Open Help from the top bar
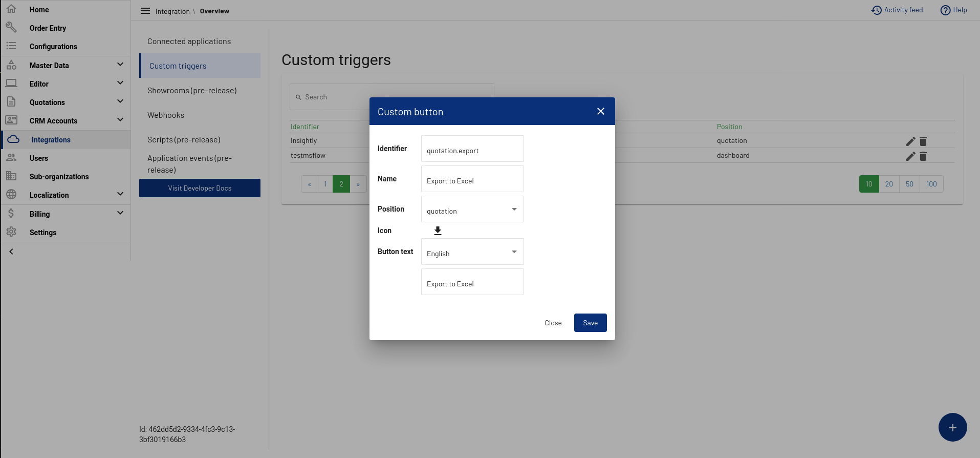The width and height of the screenshot is (980, 458). 954,10
